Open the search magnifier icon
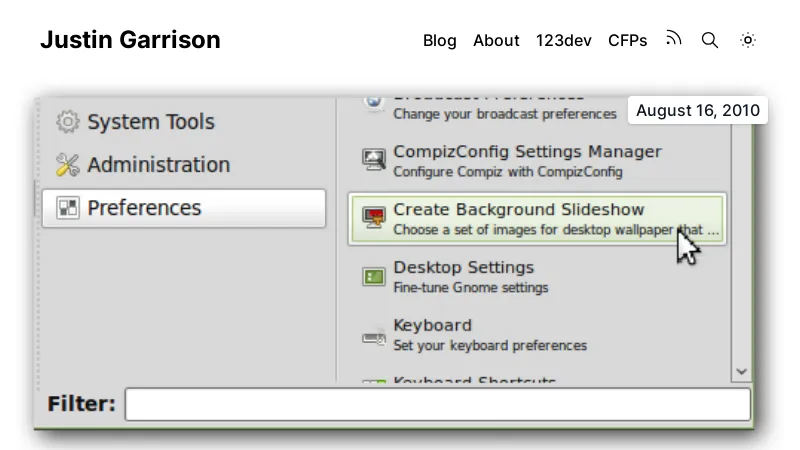This screenshot has width=800, height=450. pyautogui.click(x=710, y=40)
